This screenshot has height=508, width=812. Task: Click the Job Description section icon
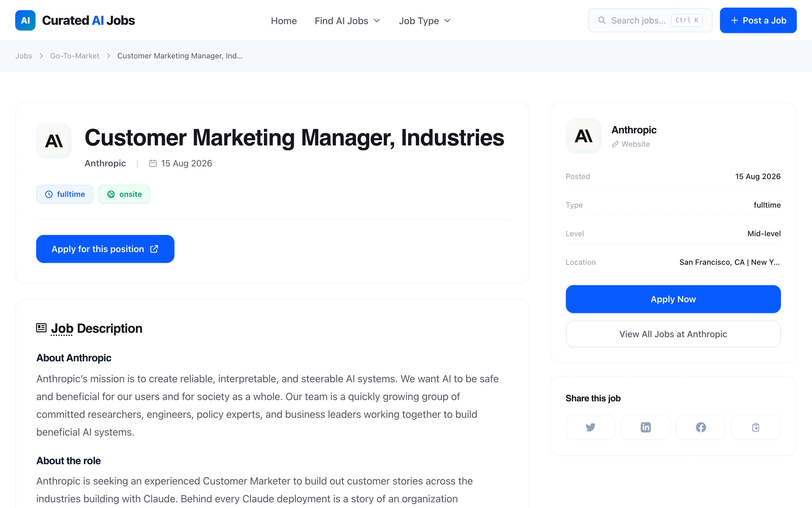click(x=41, y=328)
